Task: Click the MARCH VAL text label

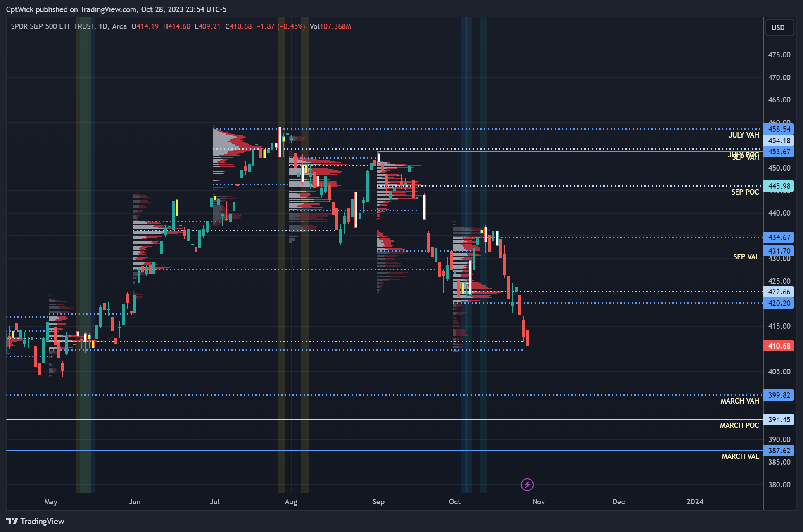Action: (740, 456)
